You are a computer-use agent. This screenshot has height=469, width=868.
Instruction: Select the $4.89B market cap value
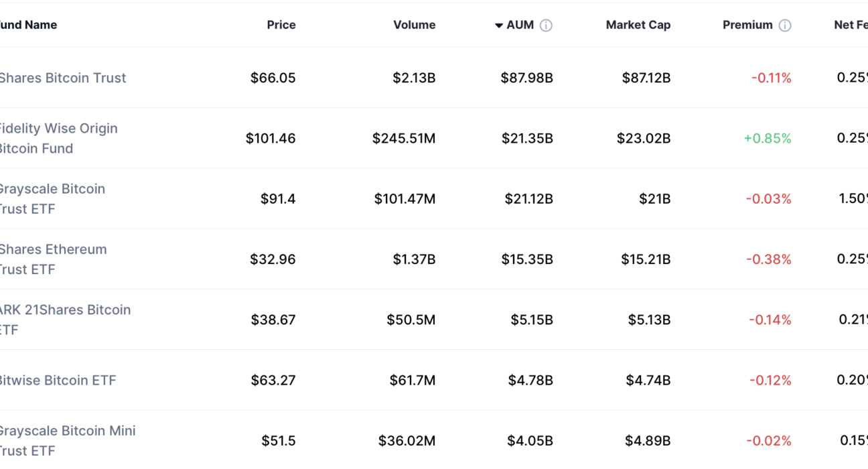tap(648, 440)
